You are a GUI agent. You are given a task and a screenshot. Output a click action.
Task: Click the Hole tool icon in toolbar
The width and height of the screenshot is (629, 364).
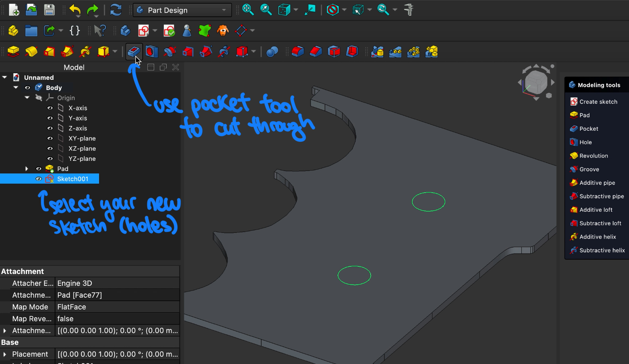152,52
